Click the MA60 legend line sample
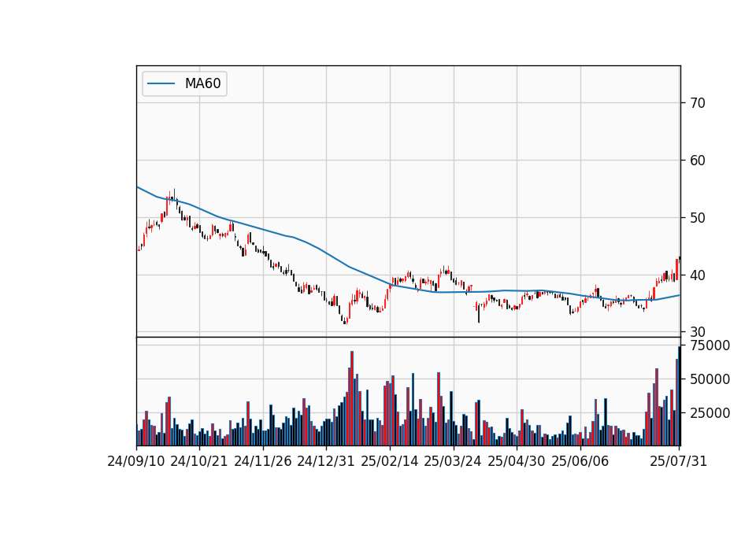The width and height of the screenshot is (756, 543). [161, 83]
